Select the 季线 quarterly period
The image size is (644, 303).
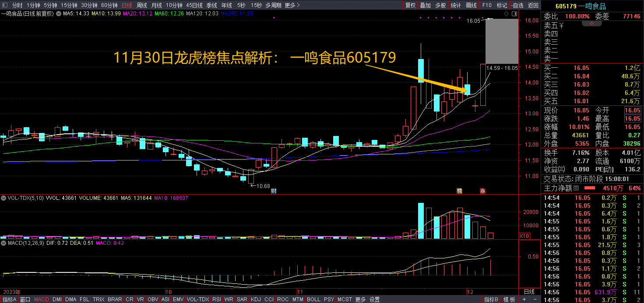(x=212, y=5)
